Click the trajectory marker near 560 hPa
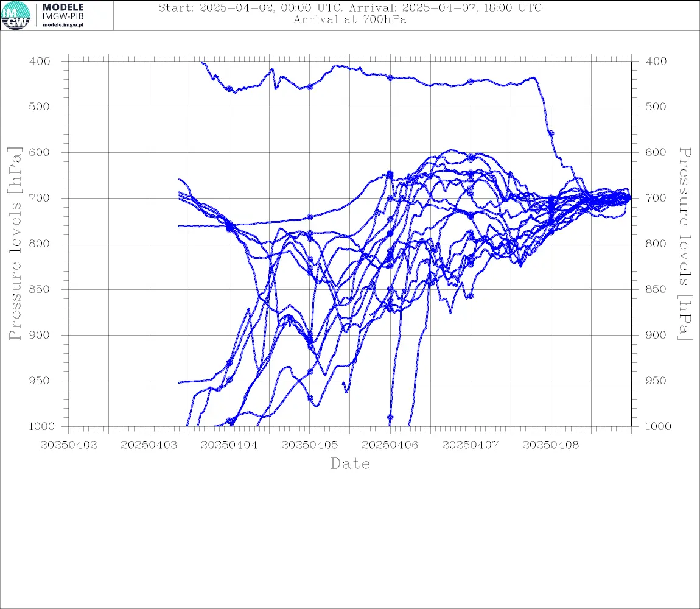This screenshot has height=609, width=700. click(x=551, y=133)
